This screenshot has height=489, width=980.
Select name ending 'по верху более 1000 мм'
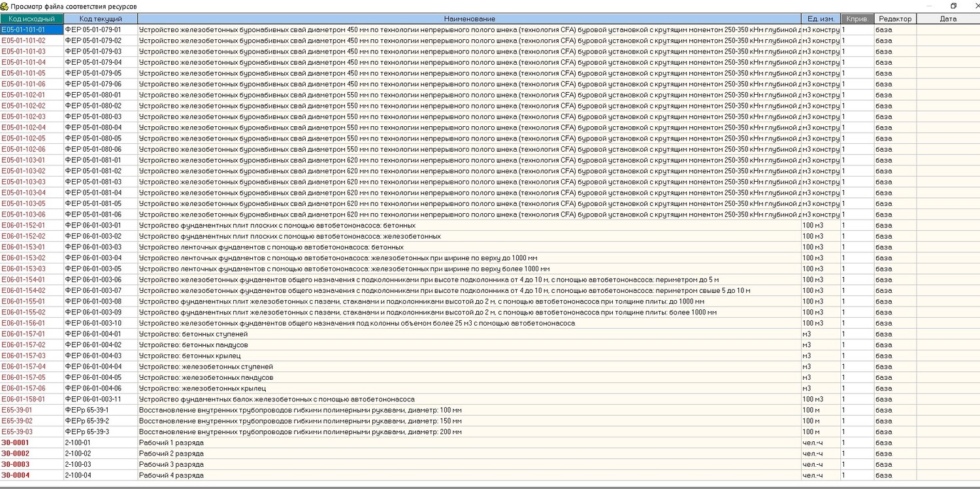click(469, 269)
